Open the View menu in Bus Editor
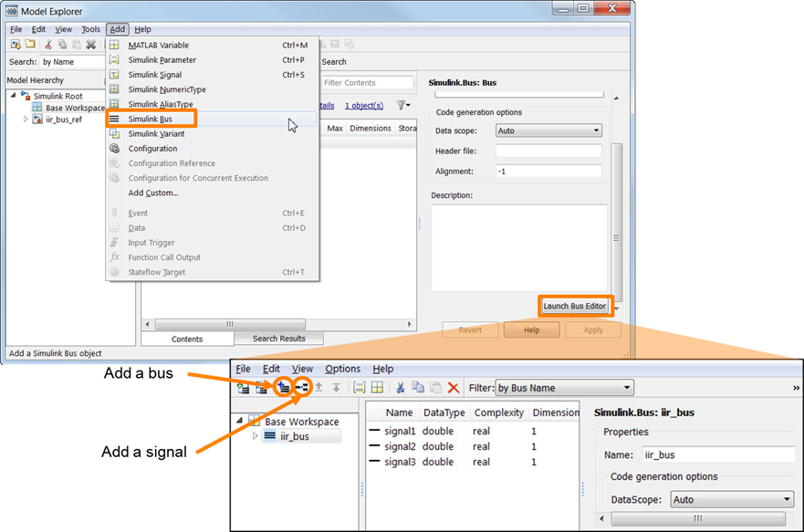Viewport: 804px width, 532px height. pos(302,369)
